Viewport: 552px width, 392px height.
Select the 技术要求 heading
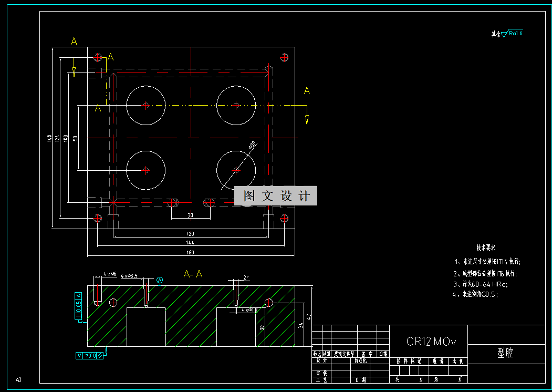point(486,247)
